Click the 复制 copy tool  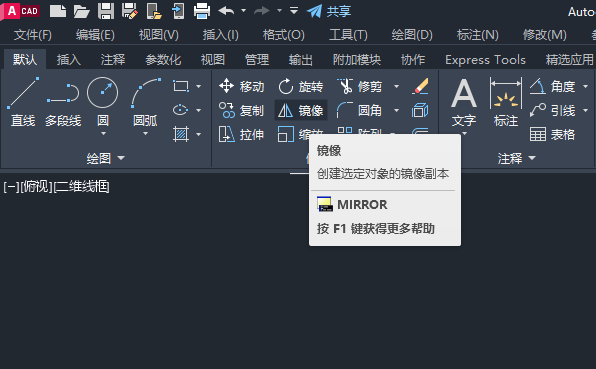(x=242, y=111)
